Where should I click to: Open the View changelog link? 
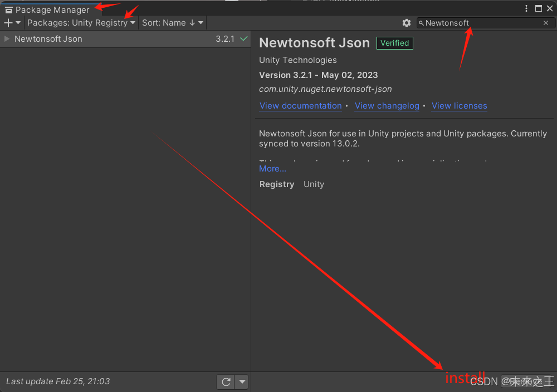[x=387, y=106]
